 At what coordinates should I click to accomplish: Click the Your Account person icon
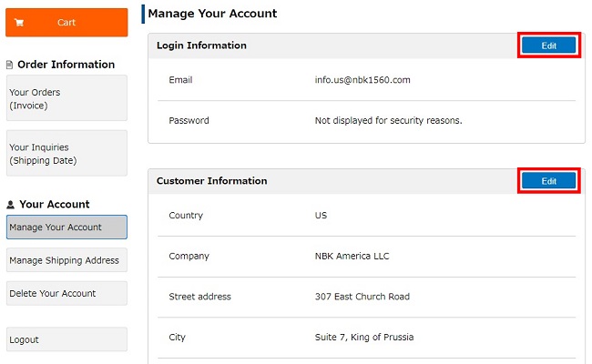pyautogui.click(x=11, y=205)
